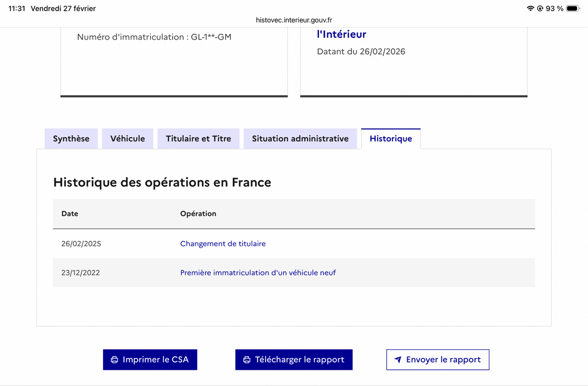The width and height of the screenshot is (588, 386).
Task: Open Première immatriculation d'un véhicule neuf entry
Action: 258,273
